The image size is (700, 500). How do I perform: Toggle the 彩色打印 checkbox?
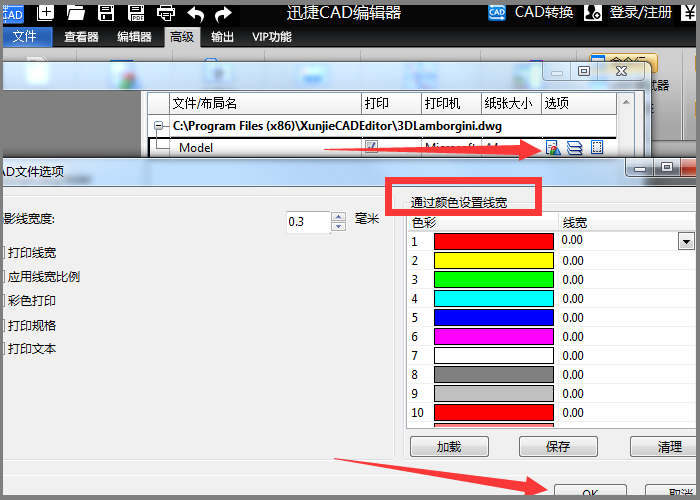pos(2,300)
